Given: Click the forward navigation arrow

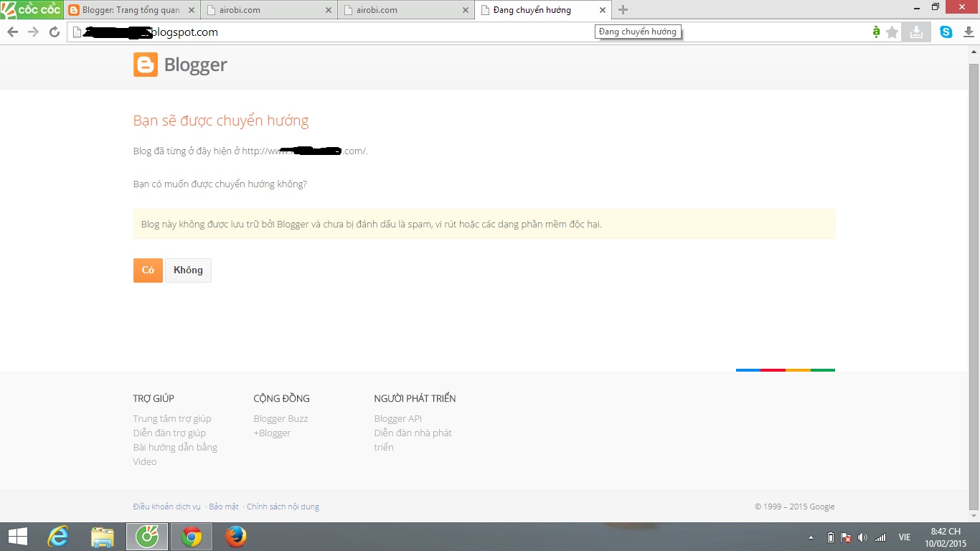Looking at the screenshot, I should [x=33, y=32].
